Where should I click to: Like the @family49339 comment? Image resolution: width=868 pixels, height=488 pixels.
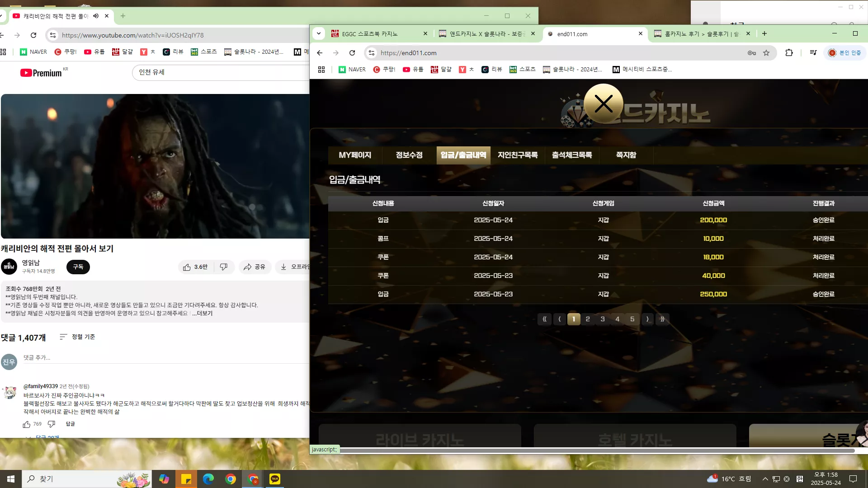pos(27,424)
